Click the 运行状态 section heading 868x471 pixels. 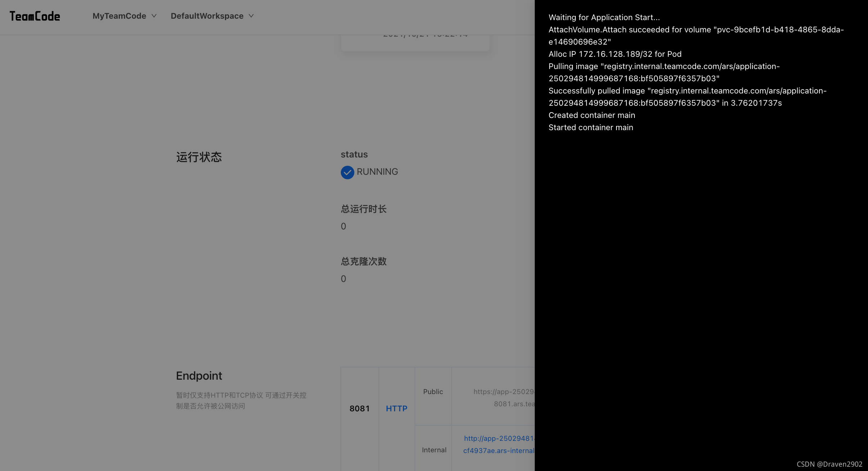[x=199, y=157]
